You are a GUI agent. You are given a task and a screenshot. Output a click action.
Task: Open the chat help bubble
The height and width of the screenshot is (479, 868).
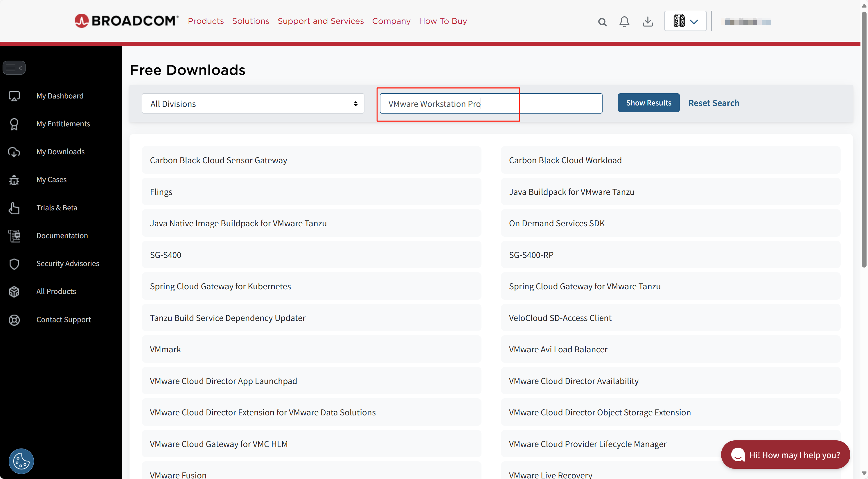[x=785, y=454]
